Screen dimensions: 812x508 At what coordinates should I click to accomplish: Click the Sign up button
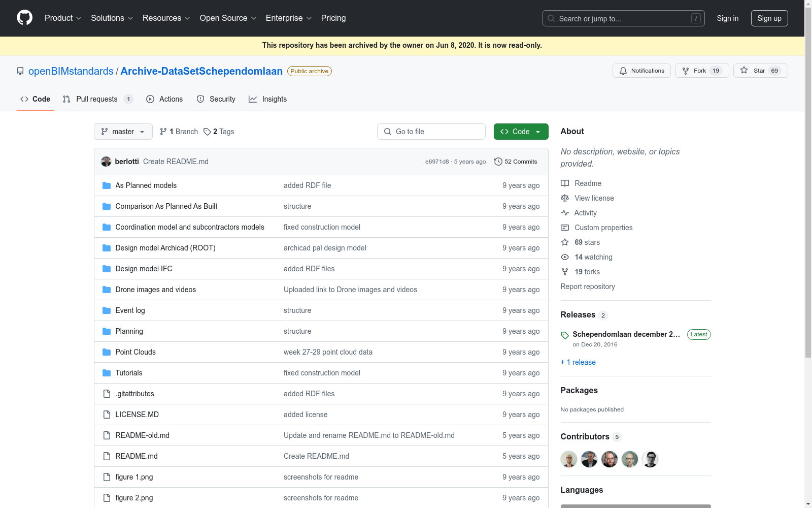coord(769,18)
